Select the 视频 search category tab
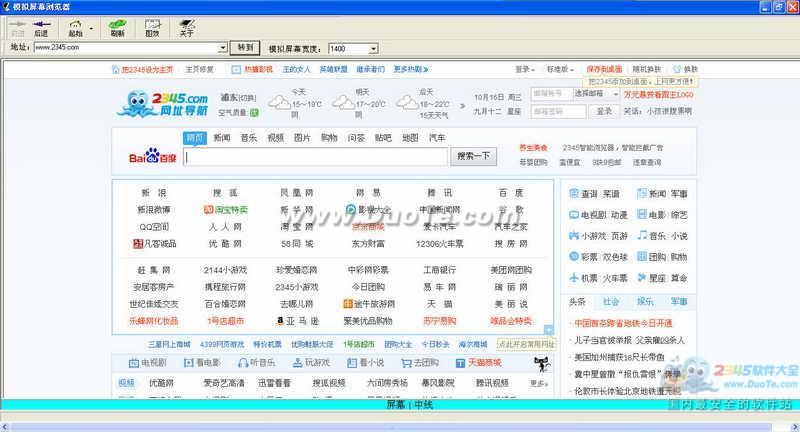Viewport: 800px width, 432px height. tap(275, 138)
